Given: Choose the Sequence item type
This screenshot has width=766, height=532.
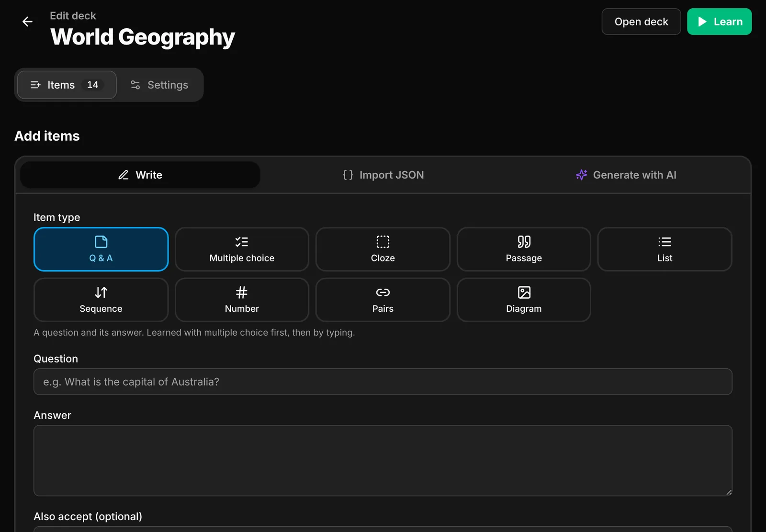Looking at the screenshot, I should click(101, 300).
